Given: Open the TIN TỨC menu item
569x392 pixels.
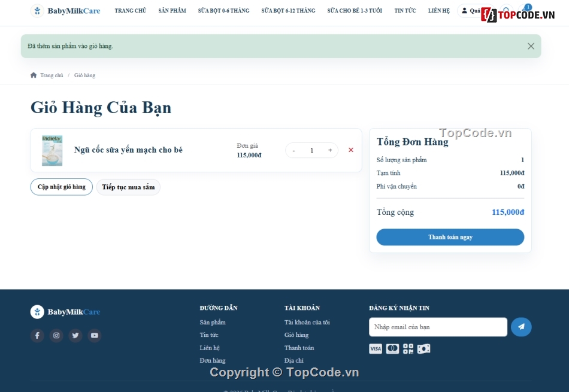Looking at the screenshot, I should 405,11.
